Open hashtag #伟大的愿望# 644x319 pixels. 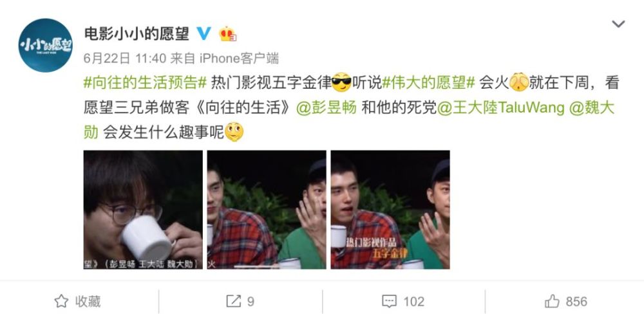pos(428,83)
